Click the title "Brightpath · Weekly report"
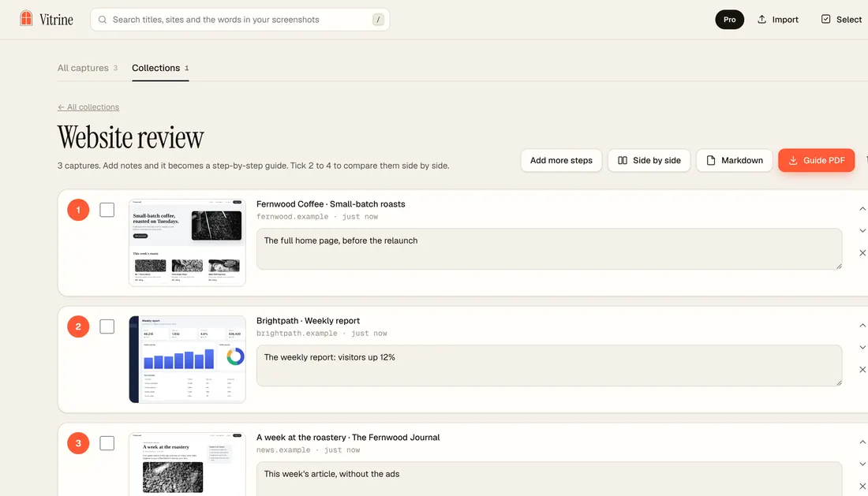 (x=308, y=321)
